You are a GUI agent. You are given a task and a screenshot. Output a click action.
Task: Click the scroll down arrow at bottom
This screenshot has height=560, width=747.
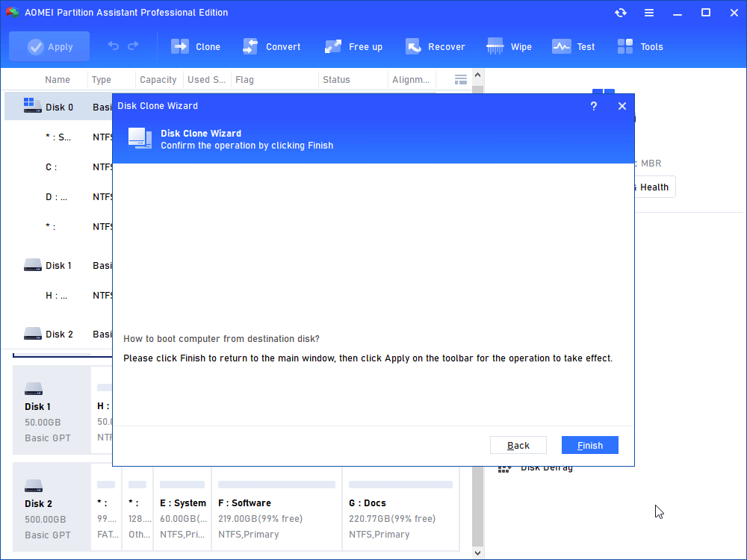pos(478,553)
